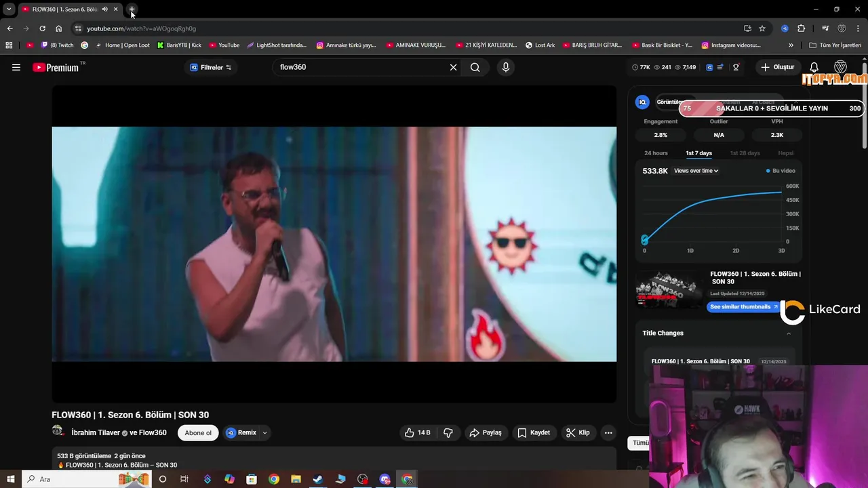Open the Twitch bookmark
Image resolution: width=868 pixels, height=488 pixels.
click(58, 45)
